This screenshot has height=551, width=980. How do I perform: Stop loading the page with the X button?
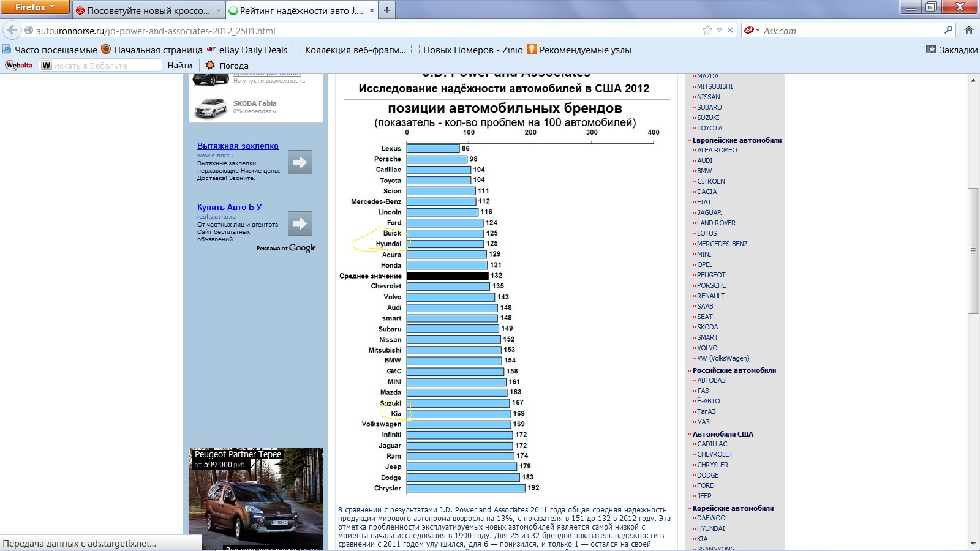tap(730, 30)
